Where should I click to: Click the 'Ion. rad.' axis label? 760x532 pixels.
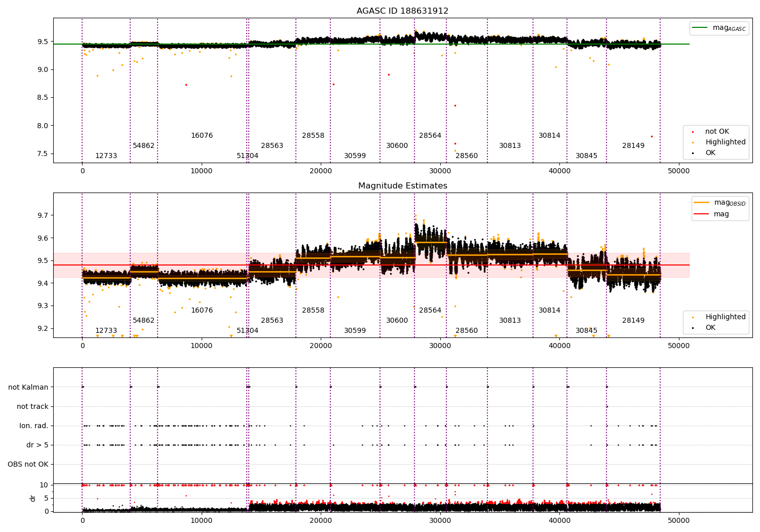click(34, 426)
